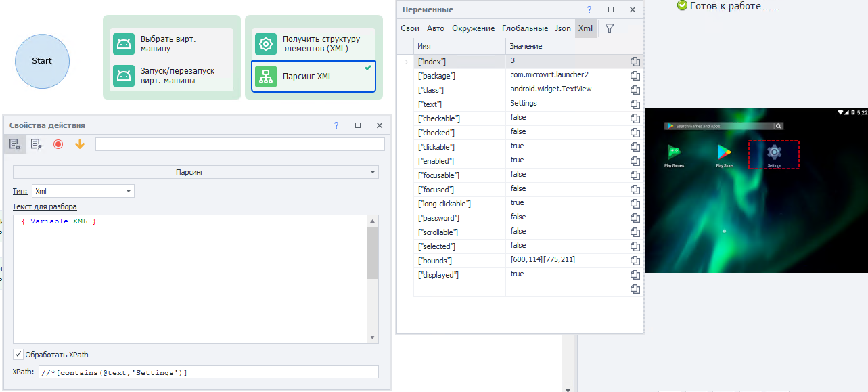Select the ["password"] name cell
This screenshot has width=868, height=392.
[459, 218]
